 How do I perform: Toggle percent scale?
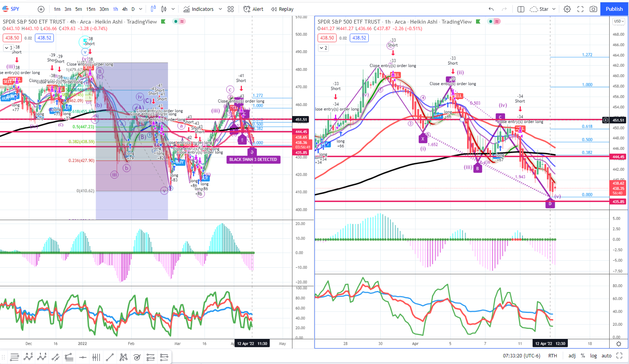pyautogui.click(x=583, y=355)
